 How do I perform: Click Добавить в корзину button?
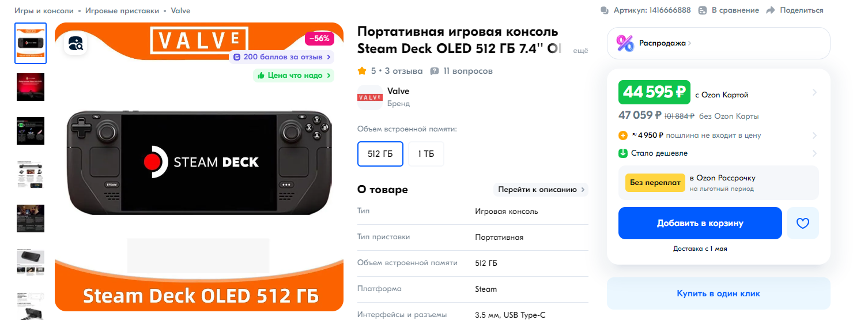point(700,223)
